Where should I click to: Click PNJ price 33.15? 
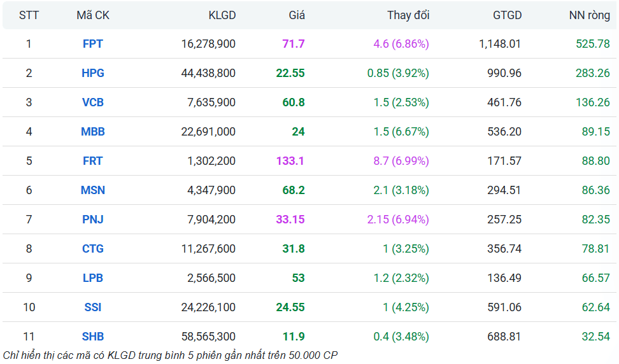click(x=290, y=220)
